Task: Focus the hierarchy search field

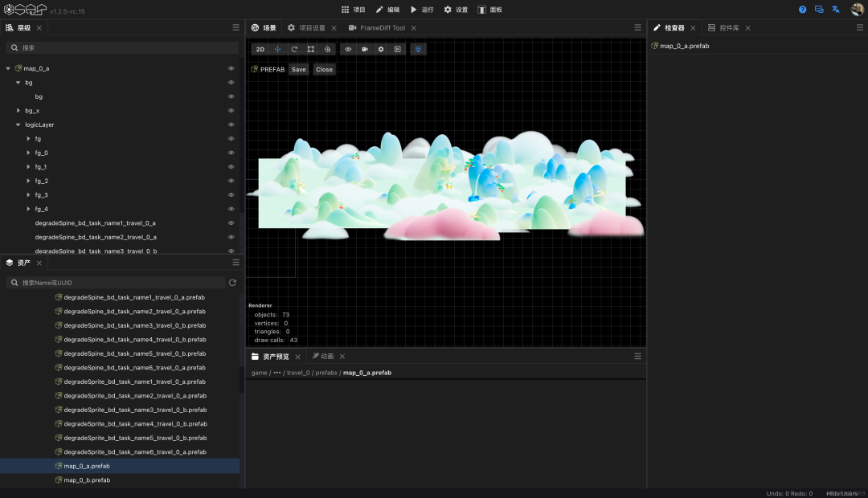Action: [122, 47]
